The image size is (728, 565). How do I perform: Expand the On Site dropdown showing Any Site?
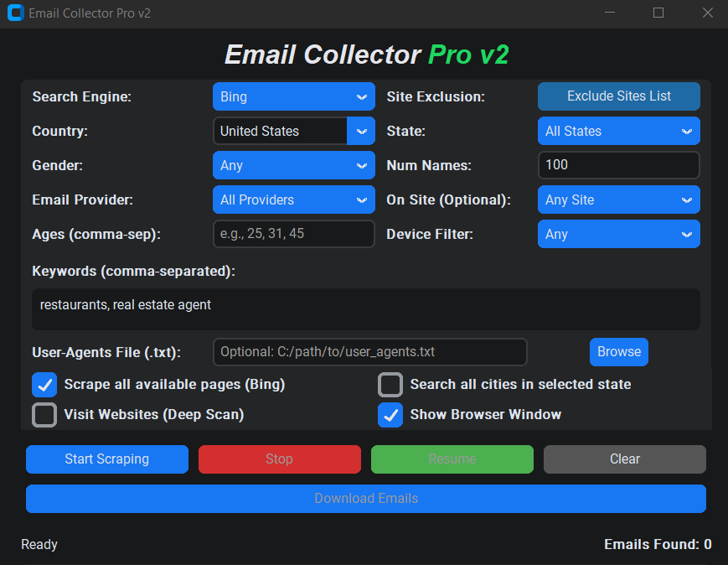coord(618,200)
